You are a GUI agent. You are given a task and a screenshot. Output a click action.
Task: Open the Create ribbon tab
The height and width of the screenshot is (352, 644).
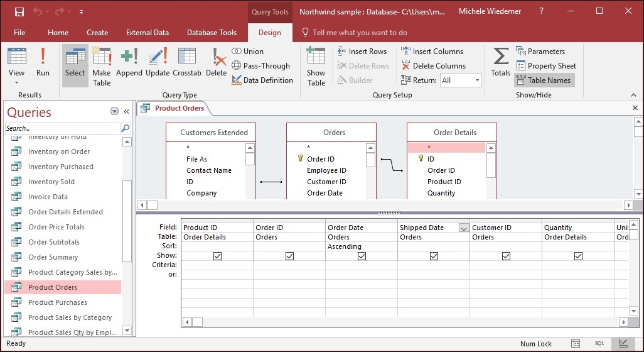97,33
